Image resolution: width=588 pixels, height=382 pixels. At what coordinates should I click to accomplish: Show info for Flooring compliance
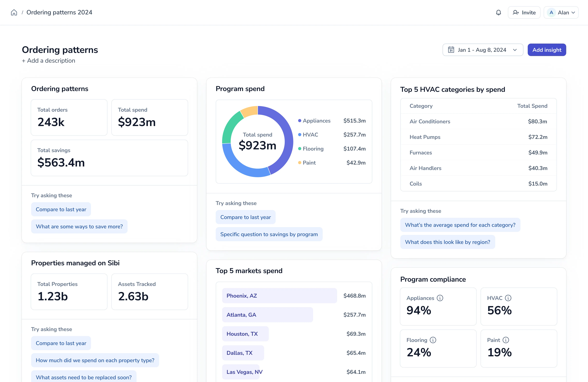pyautogui.click(x=433, y=340)
